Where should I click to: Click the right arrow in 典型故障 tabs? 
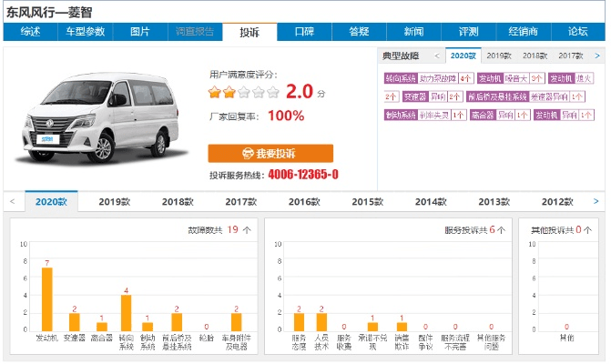coord(597,56)
